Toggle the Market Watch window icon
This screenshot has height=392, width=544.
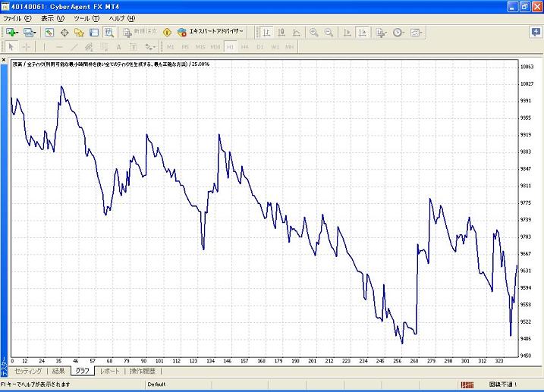pyautogui.click(x=49, y=33)
